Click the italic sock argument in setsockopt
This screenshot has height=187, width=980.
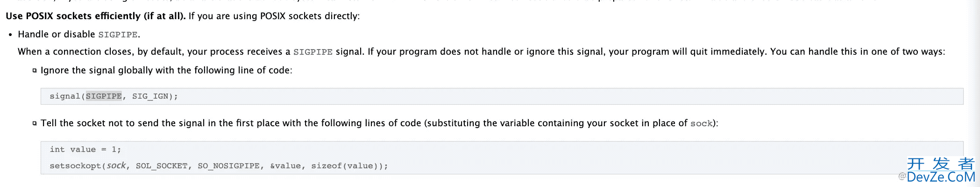[x=116, y=165]
